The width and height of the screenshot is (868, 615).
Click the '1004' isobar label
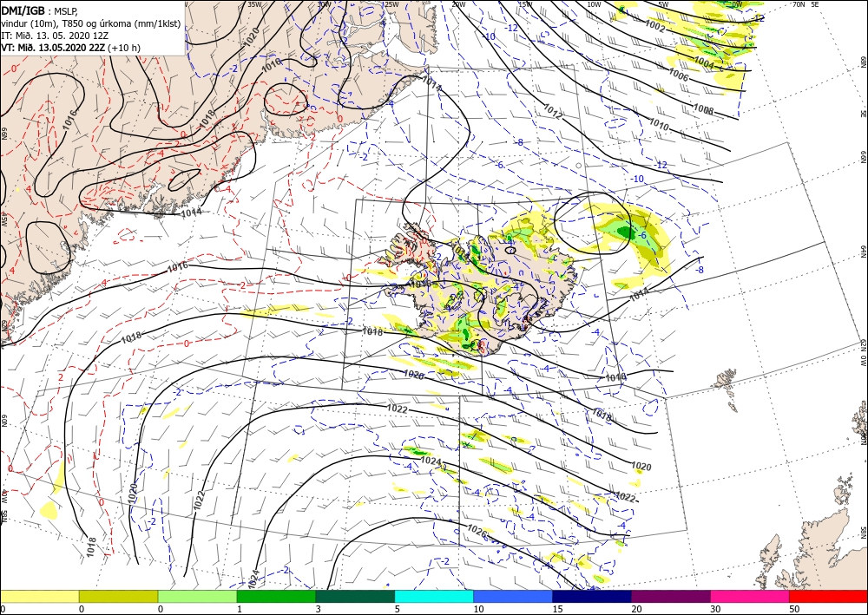[x=704, y=62]
